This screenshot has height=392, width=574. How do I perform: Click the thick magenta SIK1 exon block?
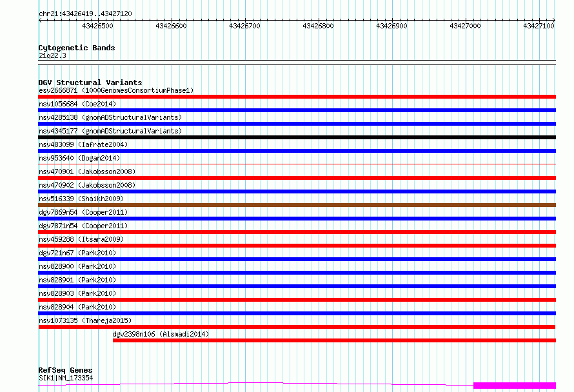pyautogui.click(x=515, y=386)
